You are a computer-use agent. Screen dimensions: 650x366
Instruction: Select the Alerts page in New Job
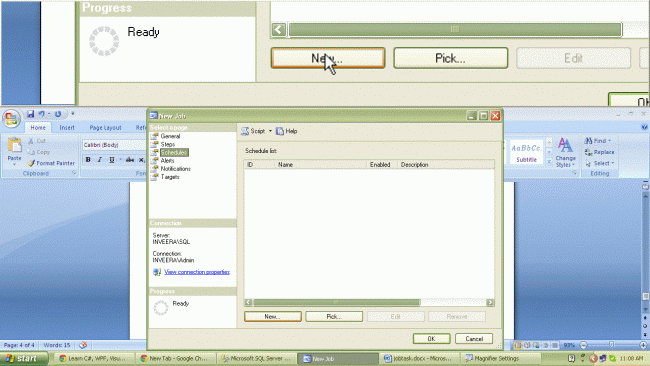point(167,160)
